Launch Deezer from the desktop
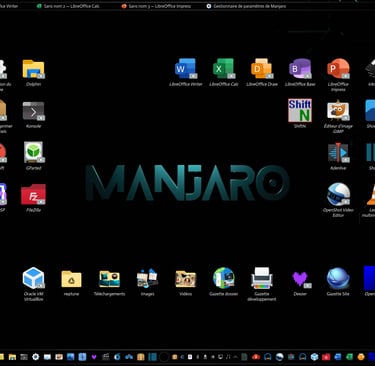 click(x=300, y=279)
